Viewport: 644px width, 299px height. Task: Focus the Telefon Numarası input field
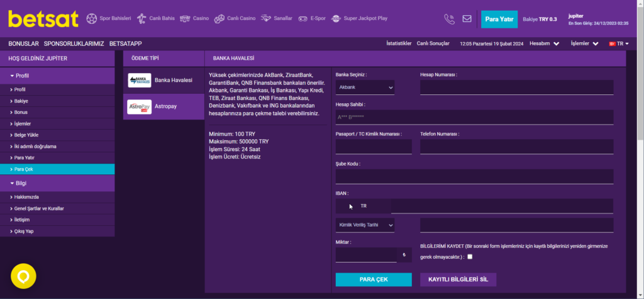517,147
